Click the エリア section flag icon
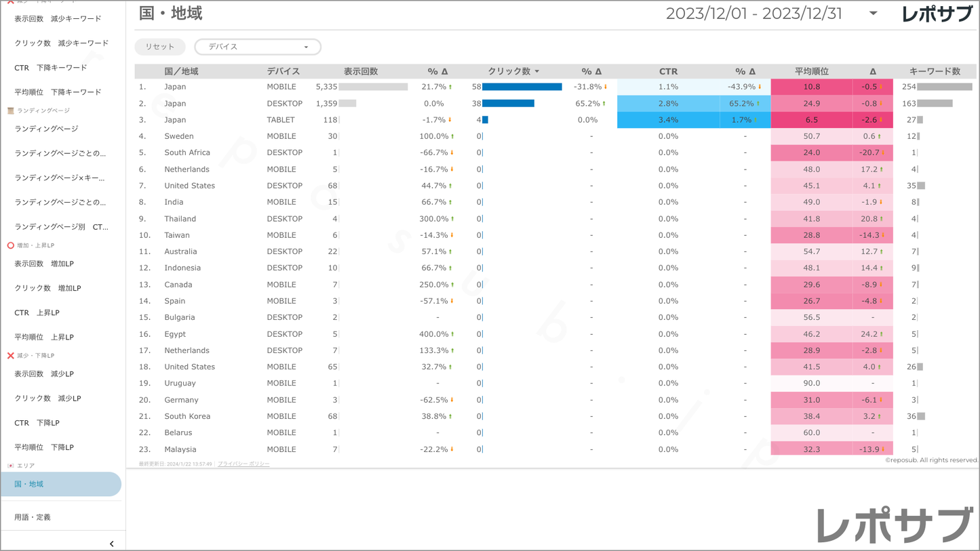The width and height of the screenshot is (980, 551). (10, 466)
